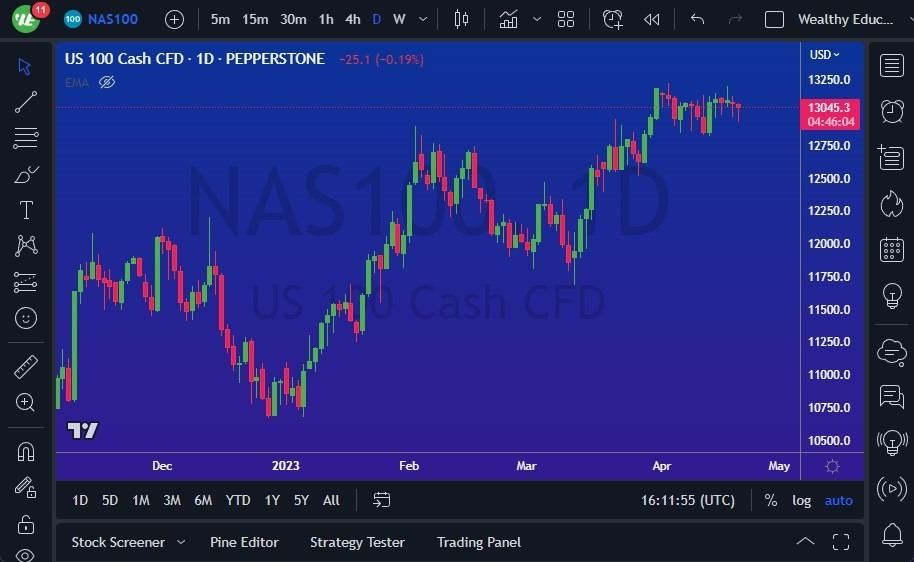Open the forecasting and measurement tools
The height and width of the screenshot is (562, 914).
[26, 282]
